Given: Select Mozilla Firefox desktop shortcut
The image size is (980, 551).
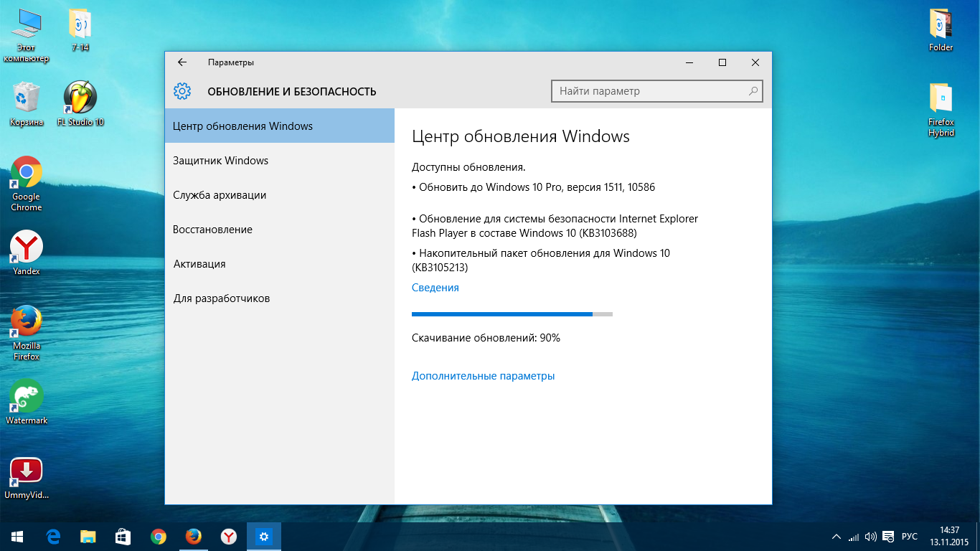Looking at the screenshot, I should tap(27, 334).
